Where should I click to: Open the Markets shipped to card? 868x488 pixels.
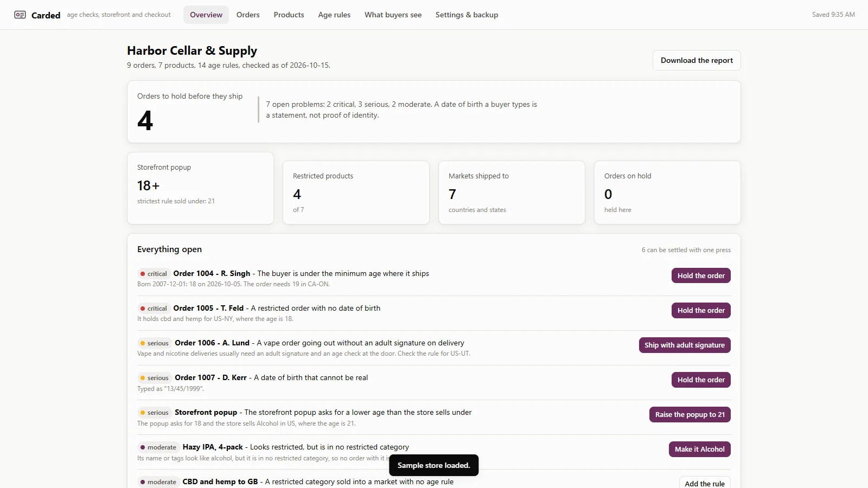[512, 192]
